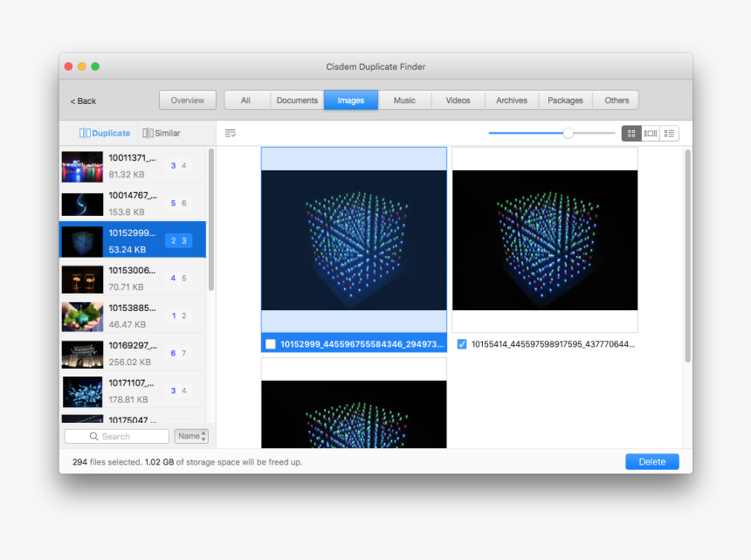Screen dimensions: 751x560
Task: Select the 10153885 group at 46.47 KB
Action: coord(133,315)
